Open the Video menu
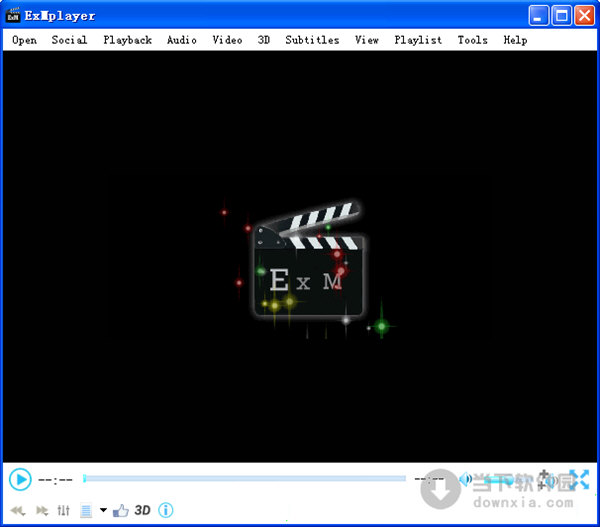 [x=227, y=40]
